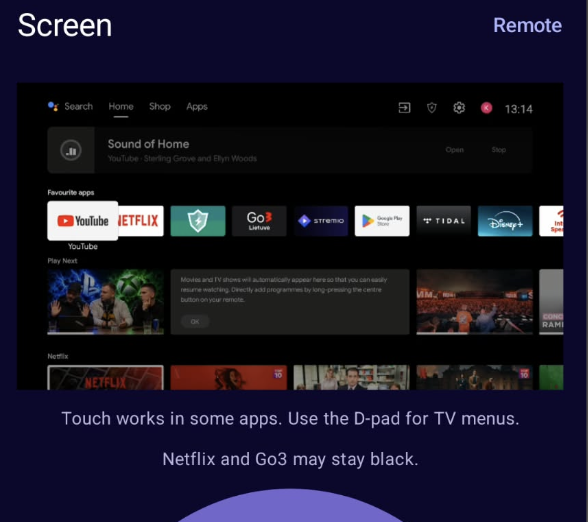Open the Netflix logo card thumbnail
The image size is (588, 522).
point(105,378)
